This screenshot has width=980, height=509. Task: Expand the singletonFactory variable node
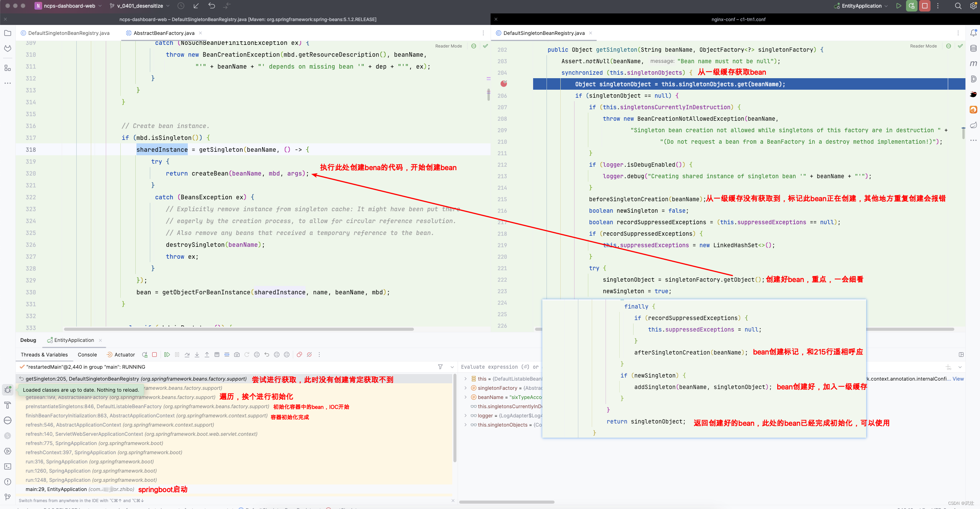[x=465, y=388]
